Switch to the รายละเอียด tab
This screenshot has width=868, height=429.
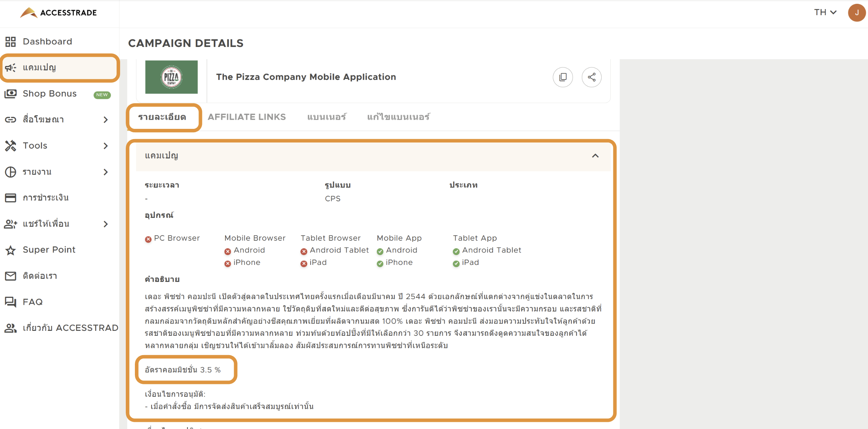coord(162,117)
